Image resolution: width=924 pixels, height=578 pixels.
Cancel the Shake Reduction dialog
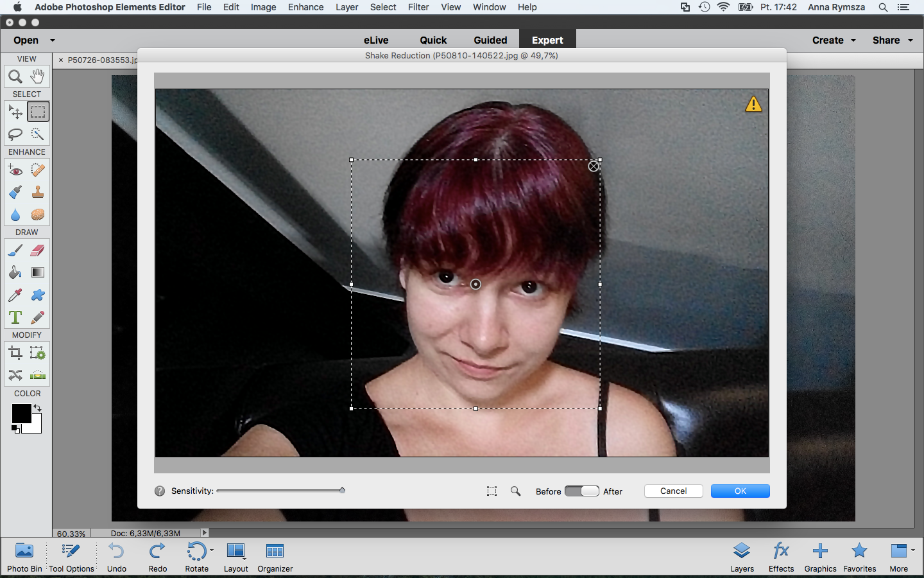(674, 491)
